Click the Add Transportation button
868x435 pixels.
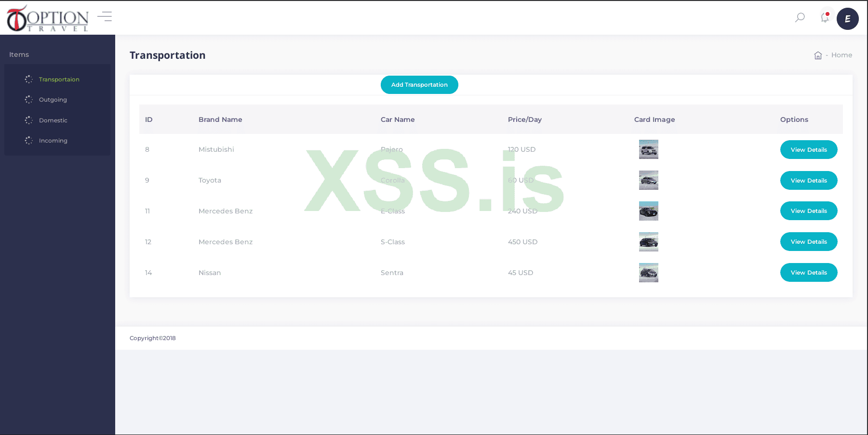(x=419, y=85)
